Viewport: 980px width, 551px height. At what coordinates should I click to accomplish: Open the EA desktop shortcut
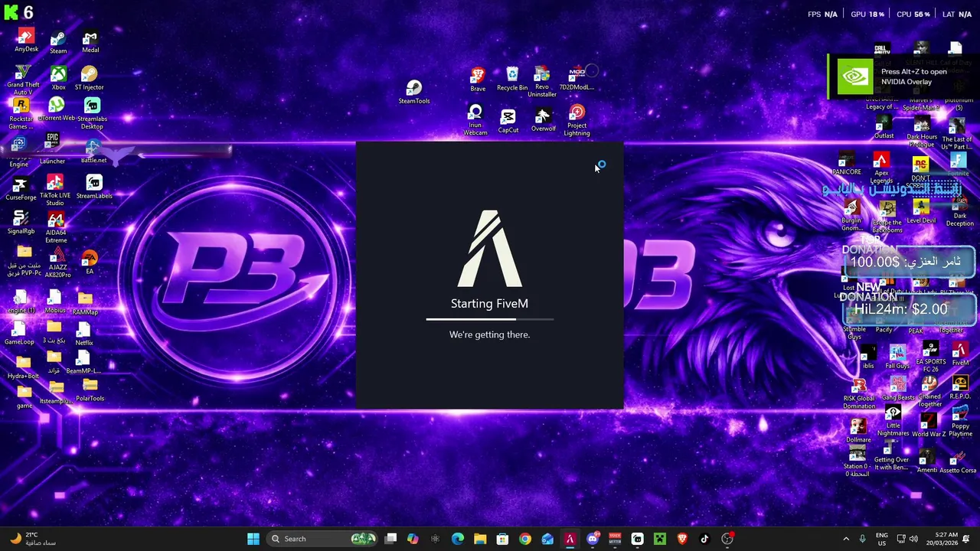point(90,262)
